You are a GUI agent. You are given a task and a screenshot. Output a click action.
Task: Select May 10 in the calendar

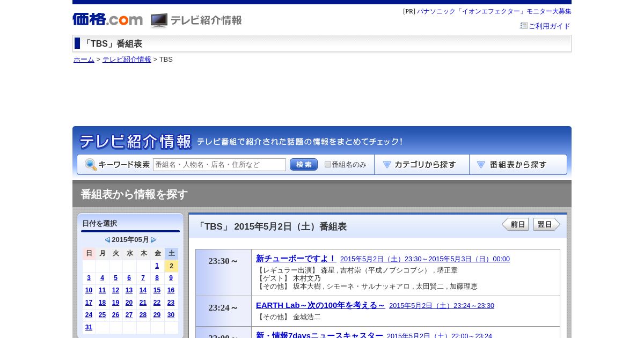click(x=89, y=290)
